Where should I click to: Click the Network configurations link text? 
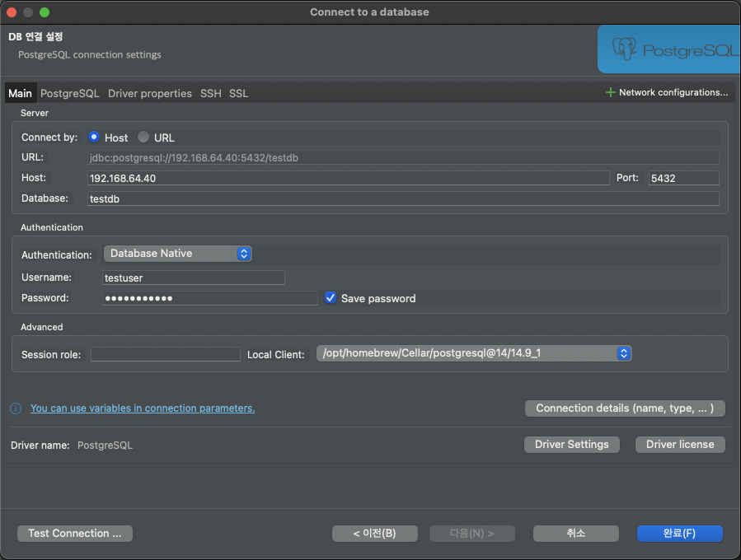(673, 92)
